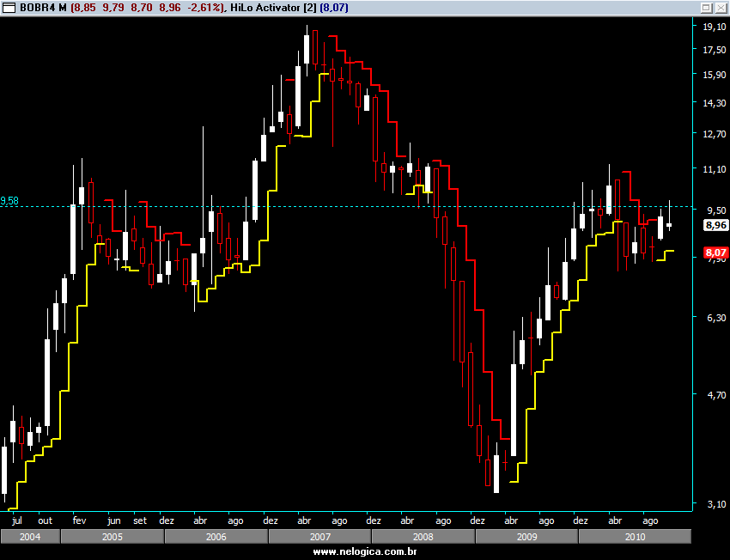Click the jul month label under 2004
730x560 pixels.
point(17,520)
